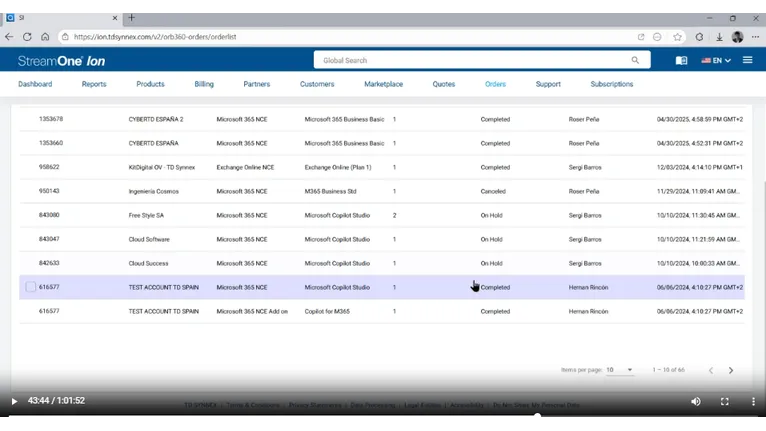Viewport: 766px width, 431px height.
Task: Open the Subscriptions menu
Action: tap(612, 84)
